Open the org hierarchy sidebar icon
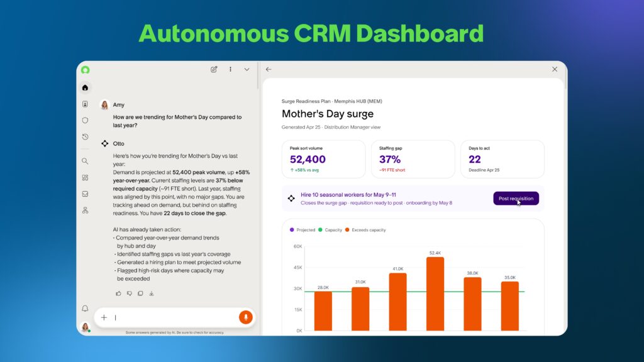Screen dimensions: 644x362 click(85, 210)
